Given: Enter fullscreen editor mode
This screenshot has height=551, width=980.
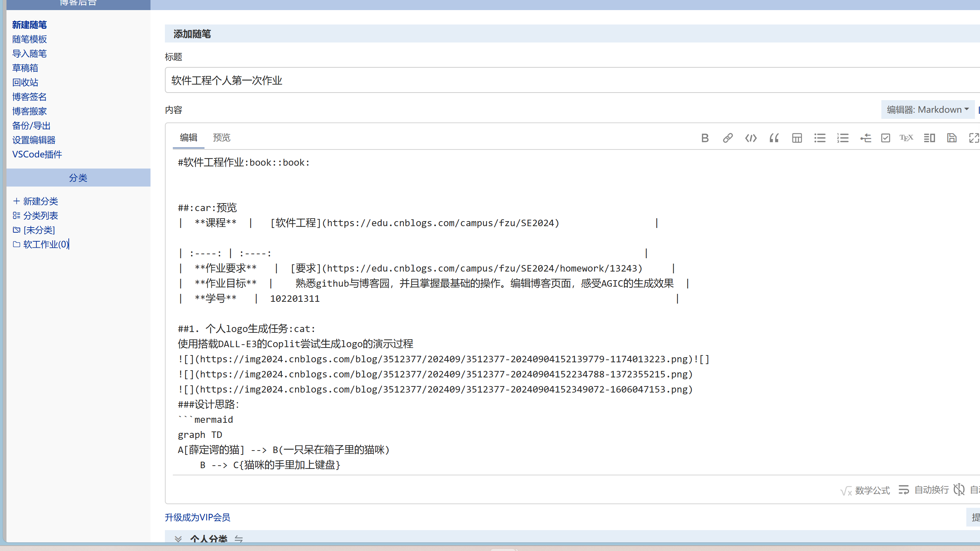Looking at the screenshot, I should point(974,138).
